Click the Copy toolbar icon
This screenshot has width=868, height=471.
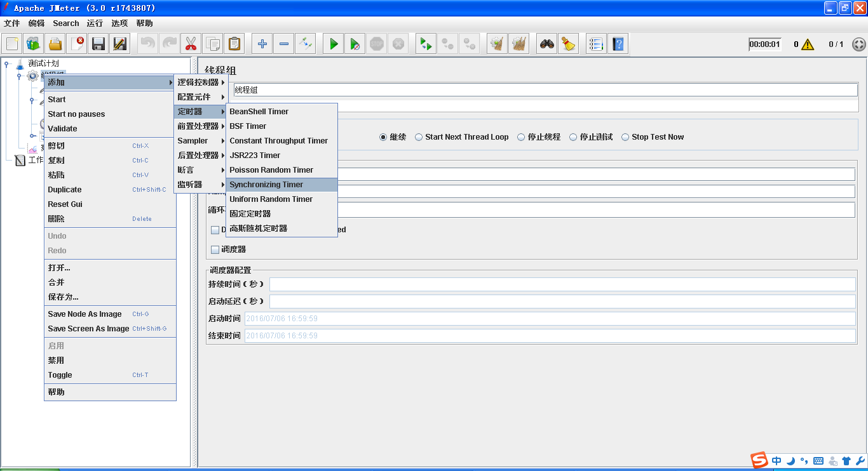tap(212, 44)
